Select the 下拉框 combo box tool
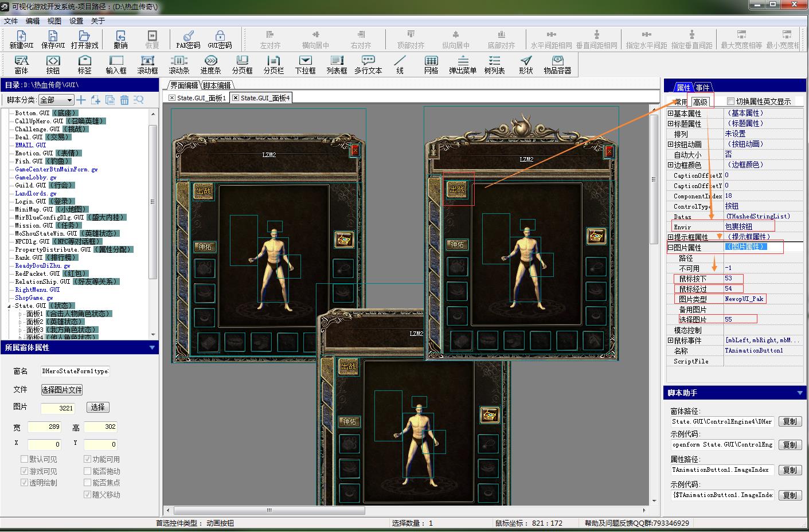The width and height of the screenshot is (809, 532). (x=305, y=65)
